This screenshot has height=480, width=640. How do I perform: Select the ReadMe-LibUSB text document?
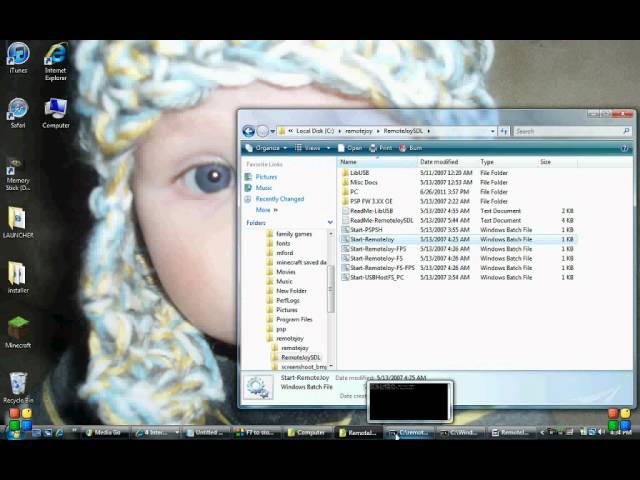pos(367,211)
